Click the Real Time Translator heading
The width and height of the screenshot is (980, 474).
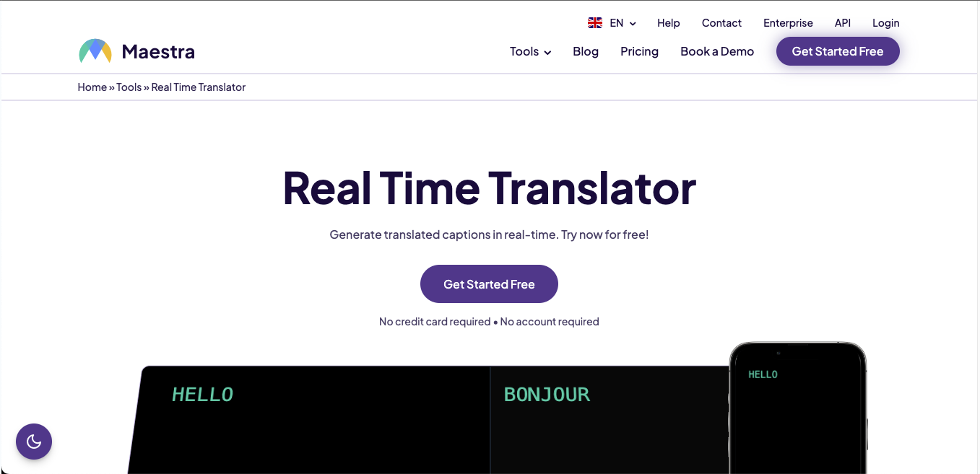(489, 188)
